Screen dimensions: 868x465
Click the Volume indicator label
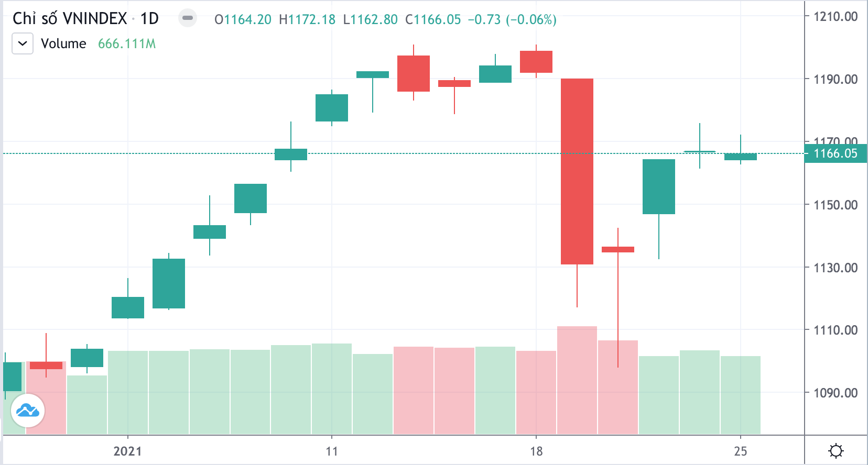[x=63, y=43]
